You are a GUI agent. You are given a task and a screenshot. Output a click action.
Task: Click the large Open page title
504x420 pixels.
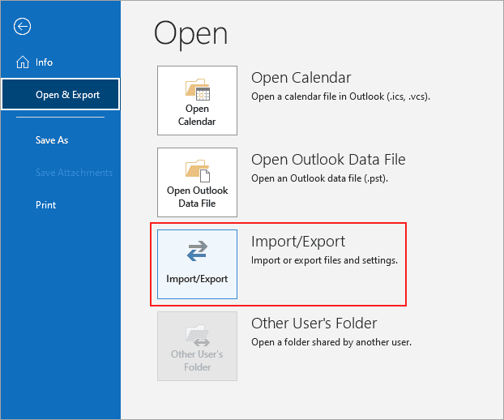(191, 34)
